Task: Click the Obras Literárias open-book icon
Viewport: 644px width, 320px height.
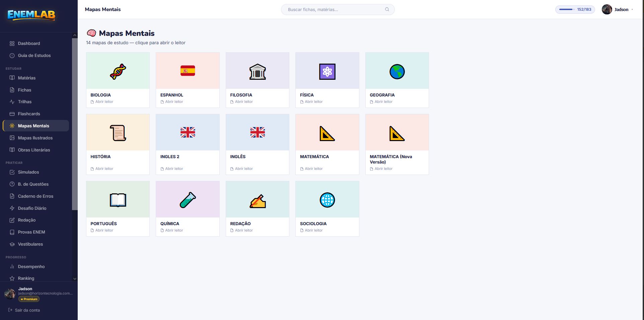Action: click(x=12, y=150)
